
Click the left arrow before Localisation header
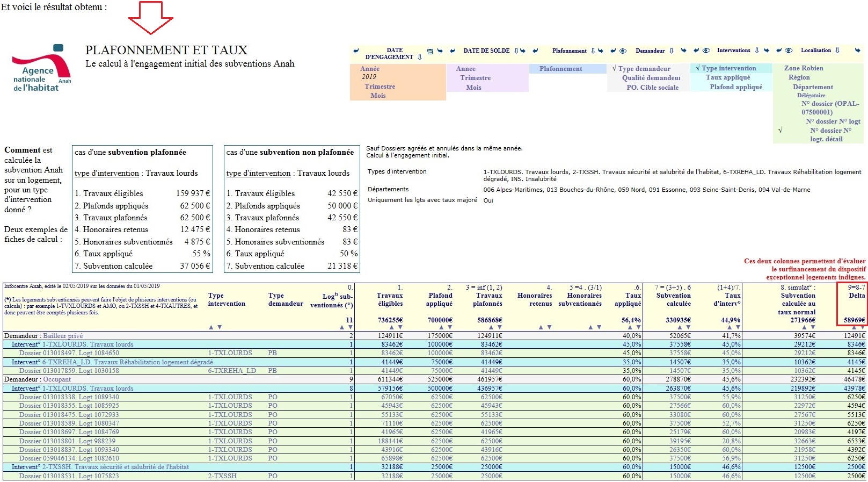(779, 50)
